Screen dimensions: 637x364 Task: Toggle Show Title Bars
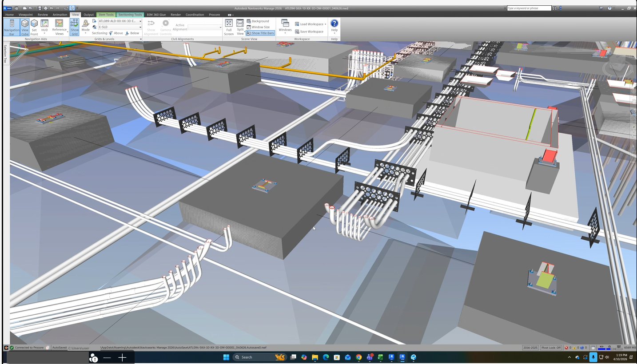(260, 33)
